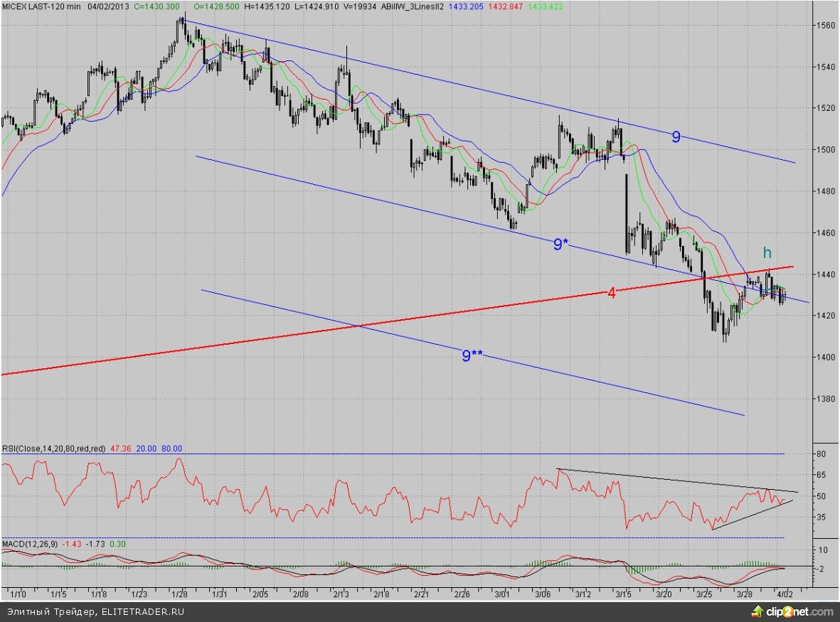Image resolution: width=840 pixels, height=622 pixels.
Task: Click the 1/28 date on time axis
Action: [181, 593]
